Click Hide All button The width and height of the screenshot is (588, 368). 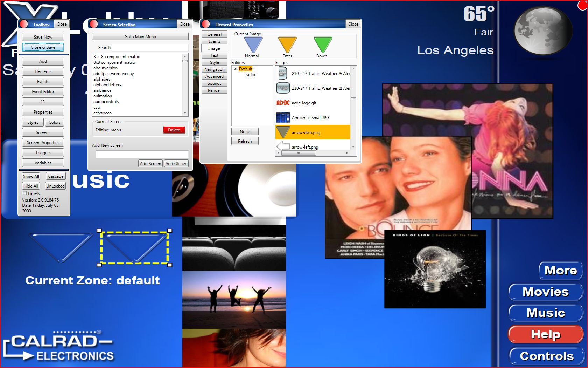[x=31, y=186]
